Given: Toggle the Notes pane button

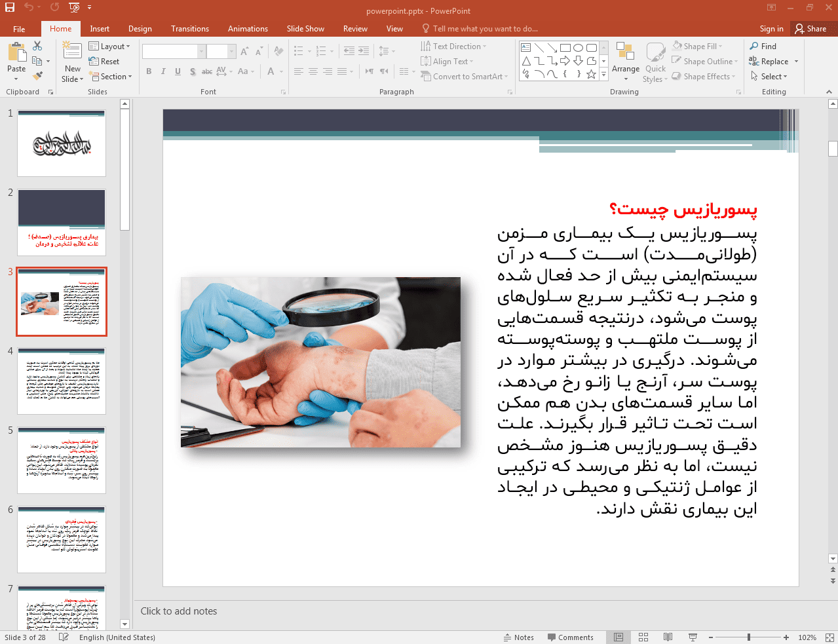Looking at the screenshot, I should [518, 637].
